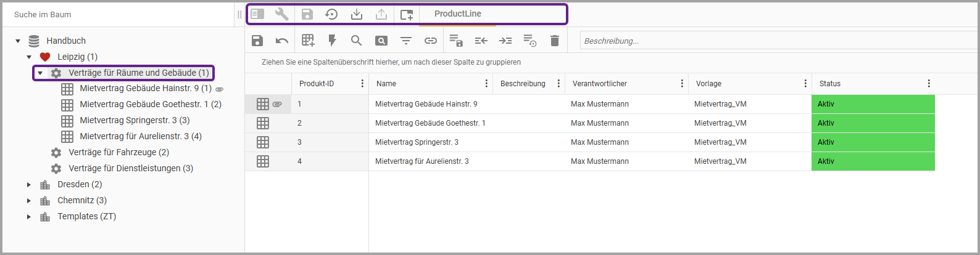
Task: Click the save icon in the grid toolbar
Action: coord(257,41)
